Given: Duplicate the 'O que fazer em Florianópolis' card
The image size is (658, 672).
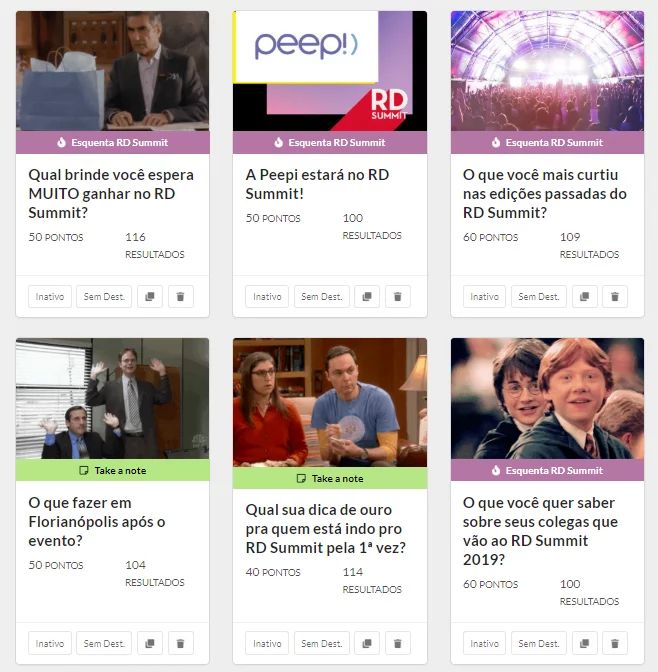Looking at the screenshot, I should point(150,643).
